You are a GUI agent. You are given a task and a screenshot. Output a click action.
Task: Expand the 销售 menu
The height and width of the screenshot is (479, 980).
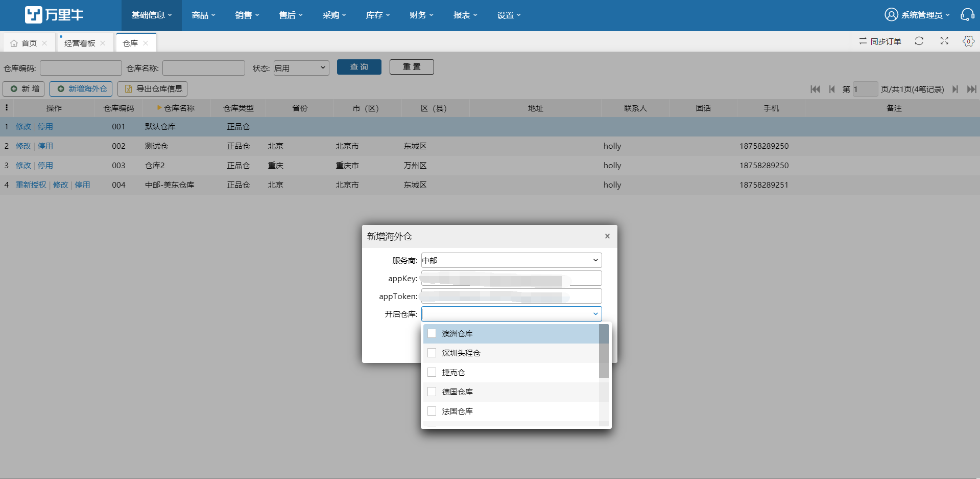click(247, 15)
